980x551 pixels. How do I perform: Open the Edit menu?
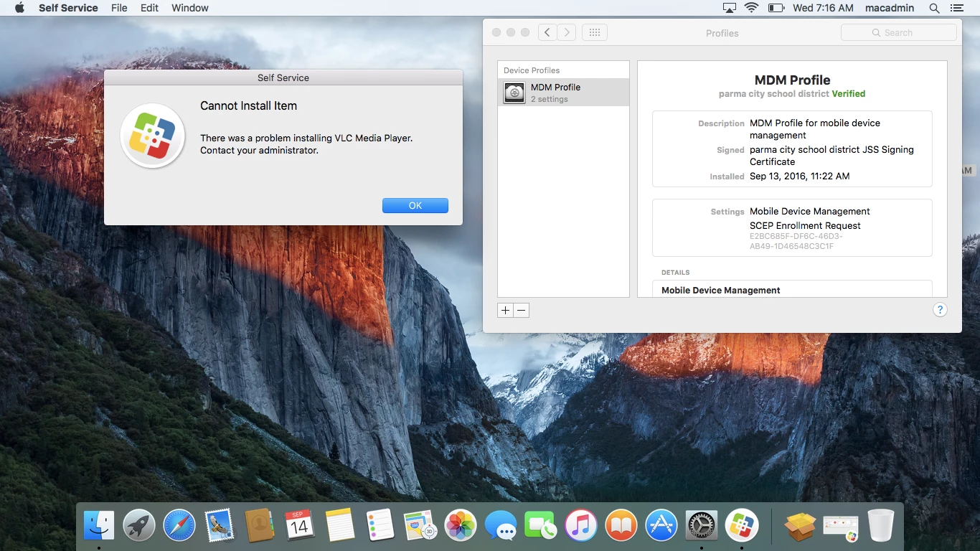[149, 8]
